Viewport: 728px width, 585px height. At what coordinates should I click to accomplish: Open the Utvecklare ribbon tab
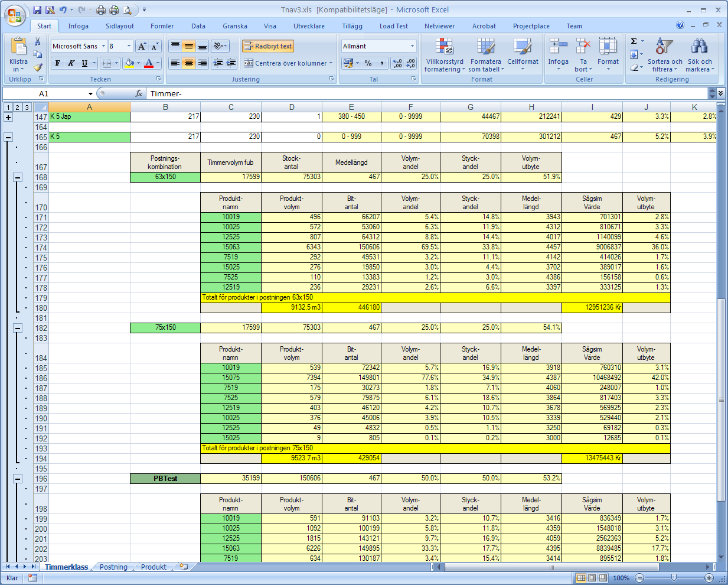(309, 26)
